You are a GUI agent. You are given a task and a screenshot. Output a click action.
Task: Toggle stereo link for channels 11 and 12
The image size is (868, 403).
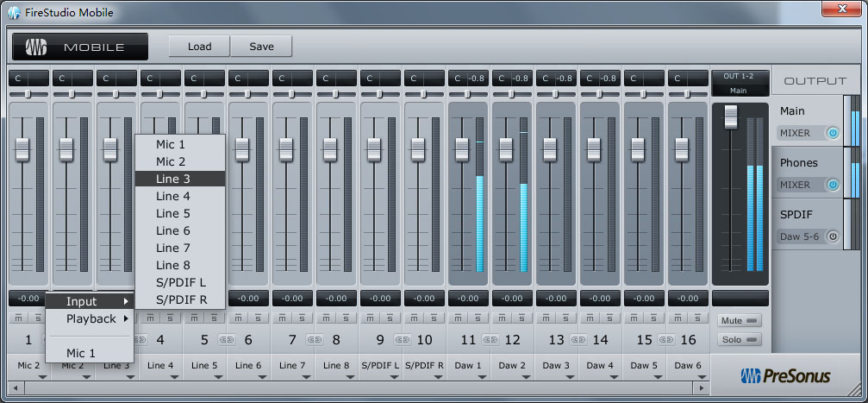tap(490, 339)
